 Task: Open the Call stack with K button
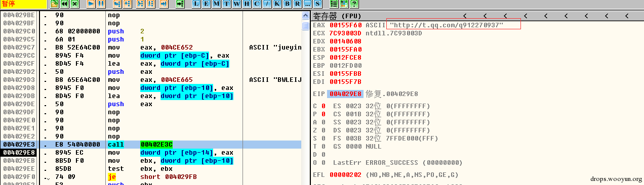pos(277,4)
